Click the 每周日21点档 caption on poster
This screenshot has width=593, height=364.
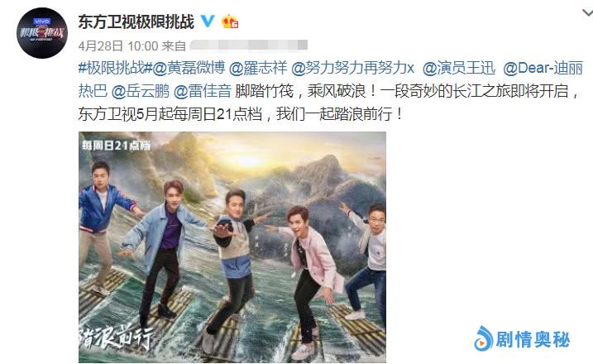117,146
